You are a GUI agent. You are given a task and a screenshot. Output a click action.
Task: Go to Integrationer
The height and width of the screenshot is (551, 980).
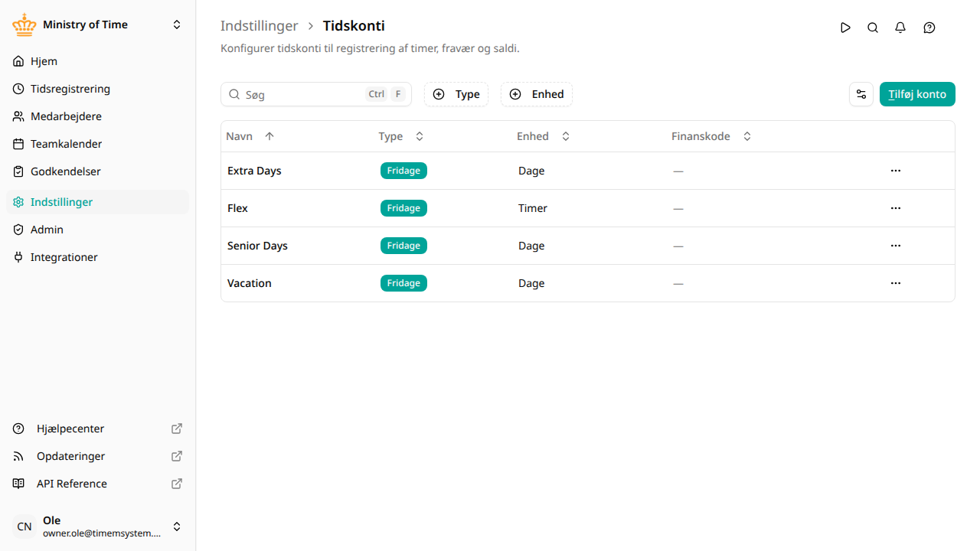point(97,257)
